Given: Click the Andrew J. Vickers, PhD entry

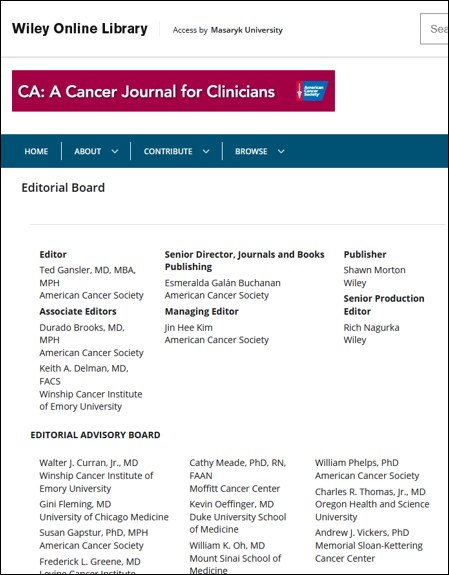Looking at the screenshot, I should (x=362, y=532).
